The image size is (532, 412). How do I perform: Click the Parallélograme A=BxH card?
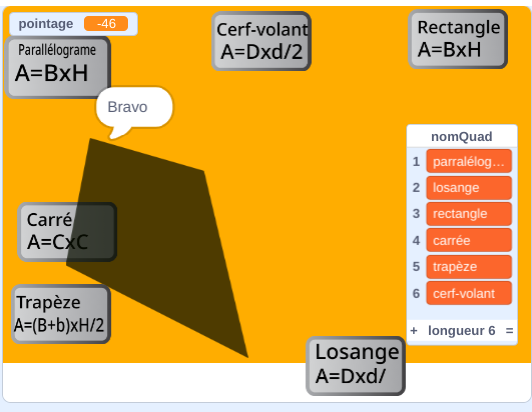pos(58,68)
